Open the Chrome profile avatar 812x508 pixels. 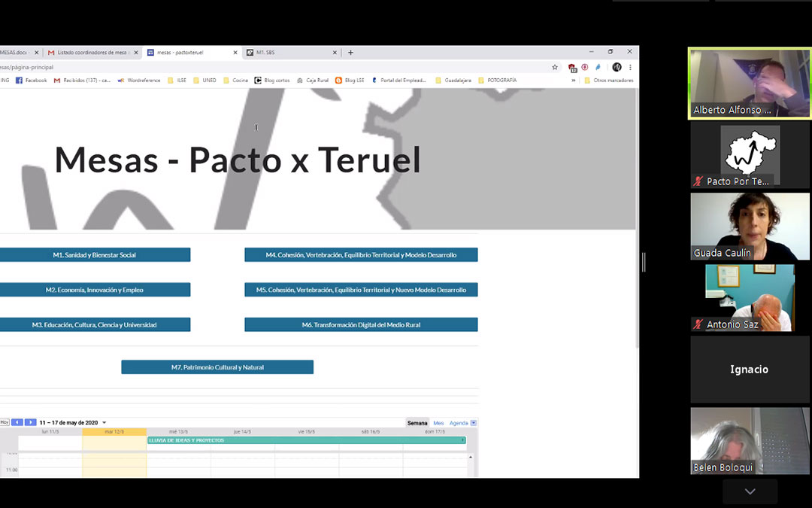click(617, 67)
